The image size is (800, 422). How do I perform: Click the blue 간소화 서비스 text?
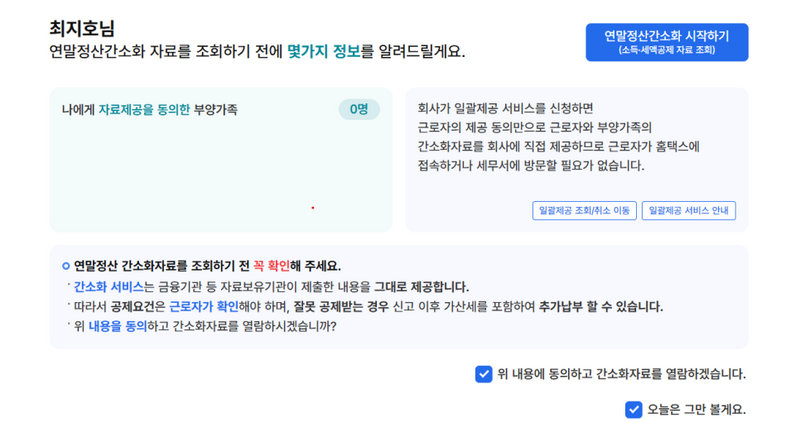click(x=109, y=286)
